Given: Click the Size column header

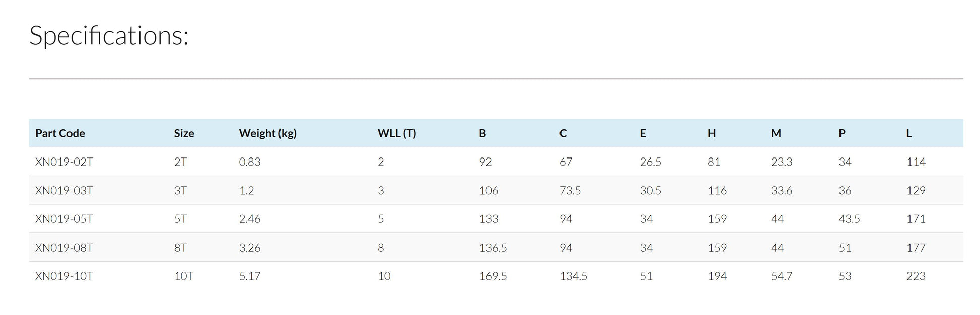Looking at the screenshot, I should (x=184, y=133).
